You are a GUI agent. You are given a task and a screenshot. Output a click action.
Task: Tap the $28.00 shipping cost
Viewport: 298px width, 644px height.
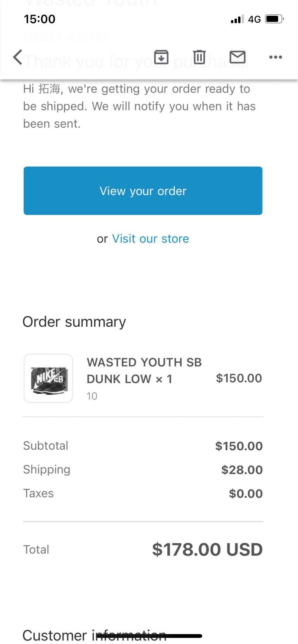(242, 470)
